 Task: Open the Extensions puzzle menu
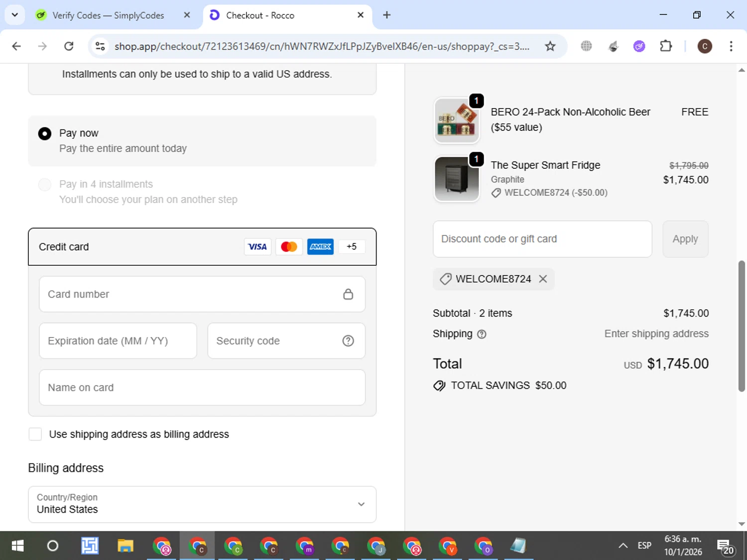click(x=665, y=46)
